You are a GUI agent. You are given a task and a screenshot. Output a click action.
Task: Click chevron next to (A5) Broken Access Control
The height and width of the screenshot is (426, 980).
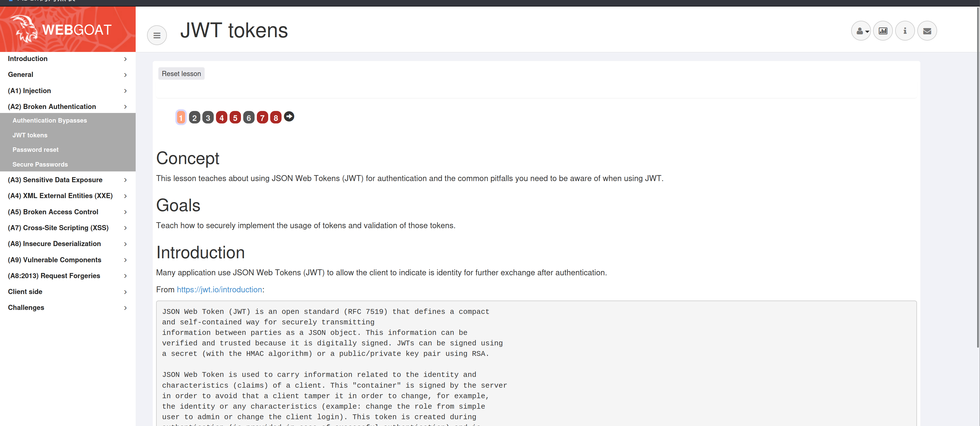point(125,212)
